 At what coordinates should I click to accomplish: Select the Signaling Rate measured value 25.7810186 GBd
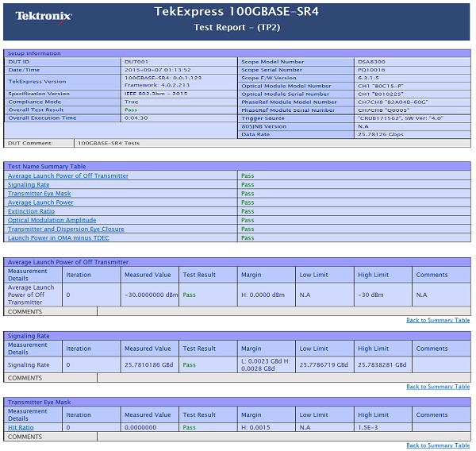[148, 365]
